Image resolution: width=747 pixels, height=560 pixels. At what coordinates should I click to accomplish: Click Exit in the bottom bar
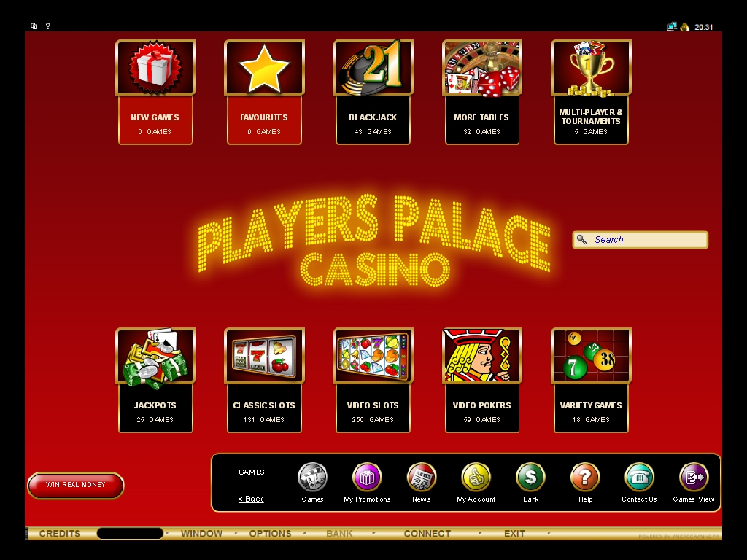pos(514,533)
